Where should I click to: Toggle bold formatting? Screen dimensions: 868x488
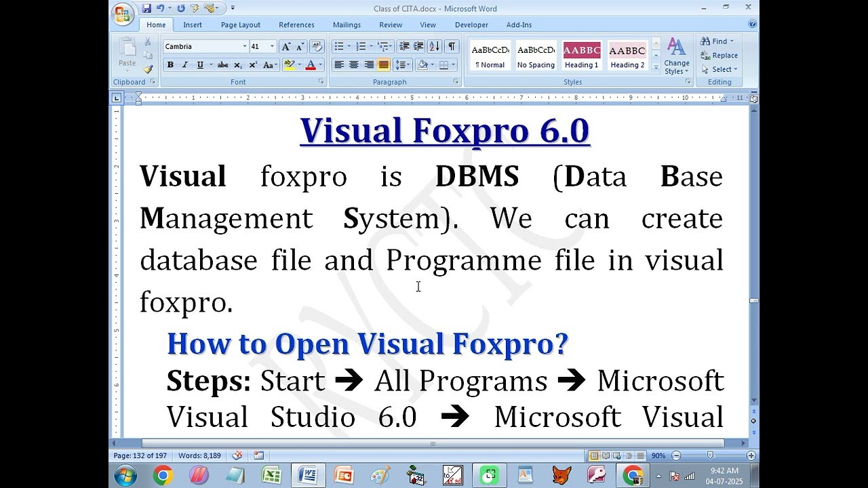coord(170,65)
